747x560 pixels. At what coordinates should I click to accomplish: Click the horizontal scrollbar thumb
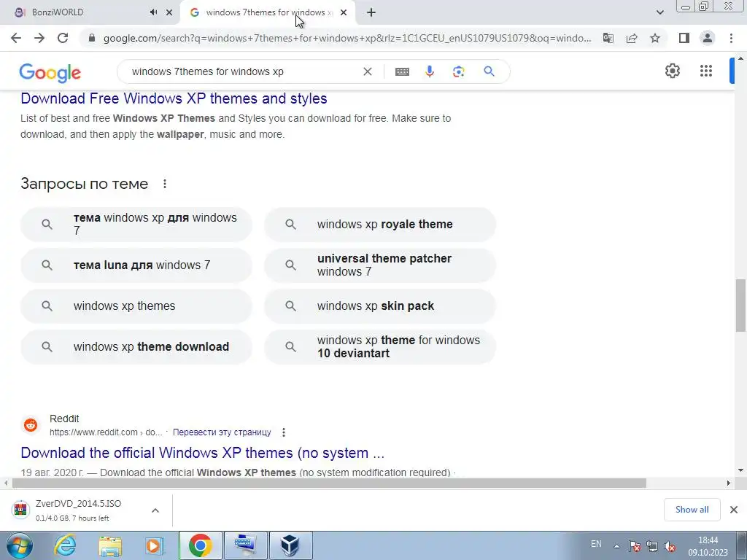coord(329,483)
